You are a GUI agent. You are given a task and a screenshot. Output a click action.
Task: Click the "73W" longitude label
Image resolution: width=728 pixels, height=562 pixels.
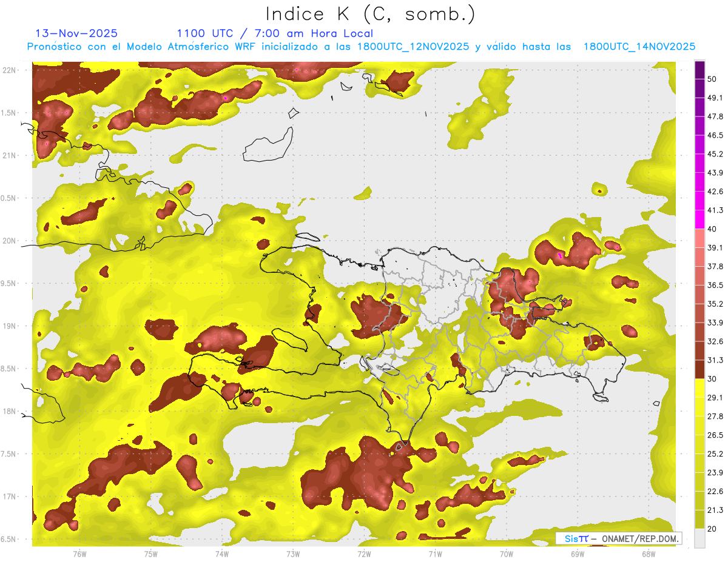point(293,554)
